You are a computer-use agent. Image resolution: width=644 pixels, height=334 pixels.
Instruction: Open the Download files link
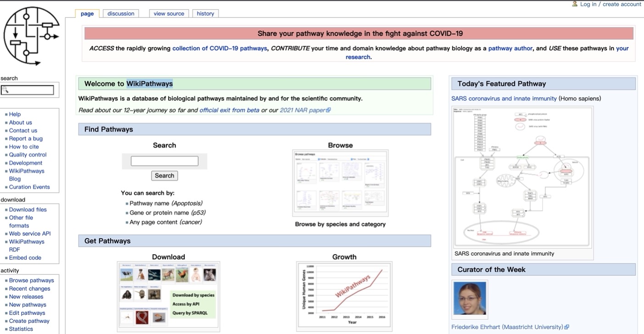(28, 210)
